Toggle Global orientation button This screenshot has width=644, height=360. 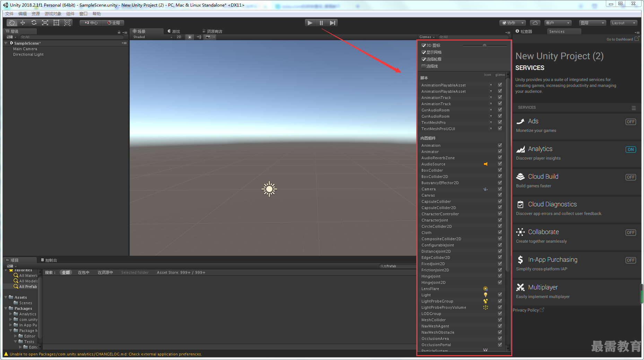(x=113, y=23)
